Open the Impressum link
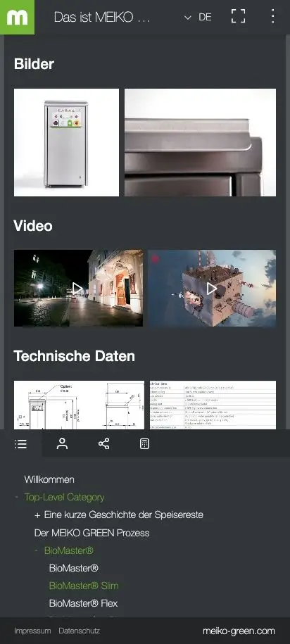The width and height of the screenshot is (290, 644). [32, 631]
